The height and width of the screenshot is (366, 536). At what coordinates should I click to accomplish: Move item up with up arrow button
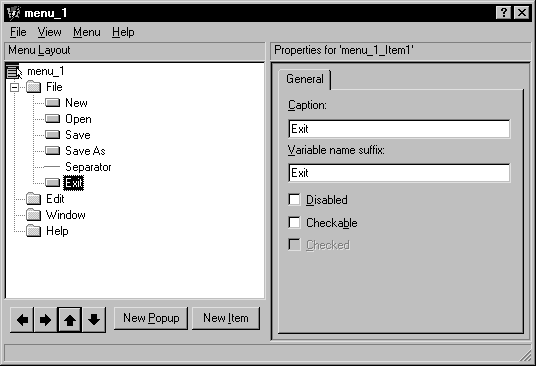coord(70,320)
